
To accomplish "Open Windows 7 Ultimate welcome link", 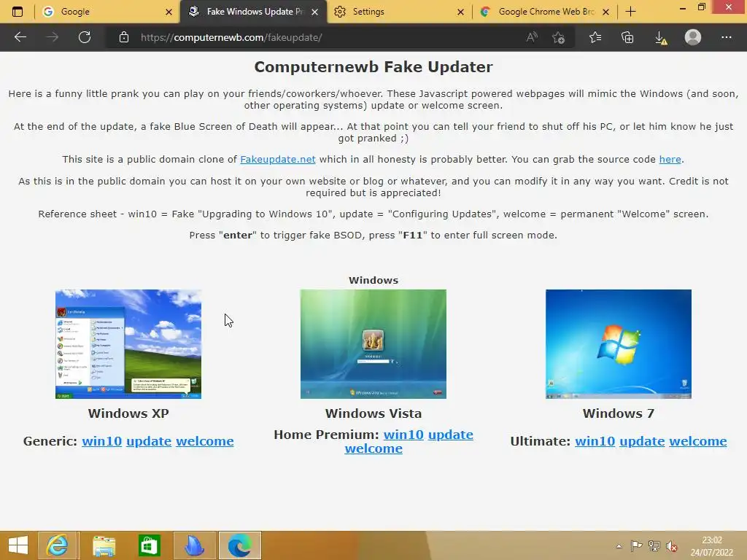I will click(698, 441).
